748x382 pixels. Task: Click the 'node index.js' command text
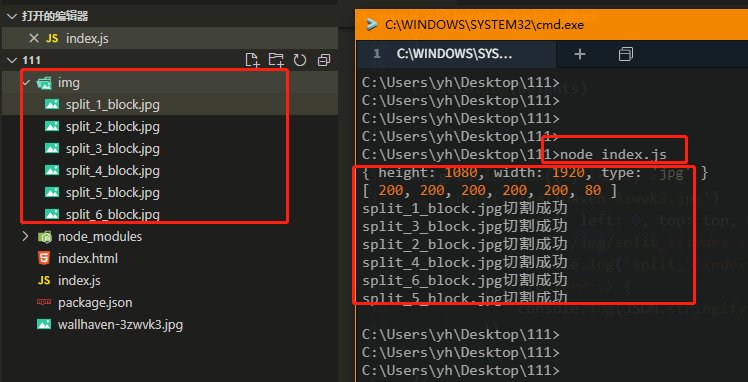tap(613, 155)
